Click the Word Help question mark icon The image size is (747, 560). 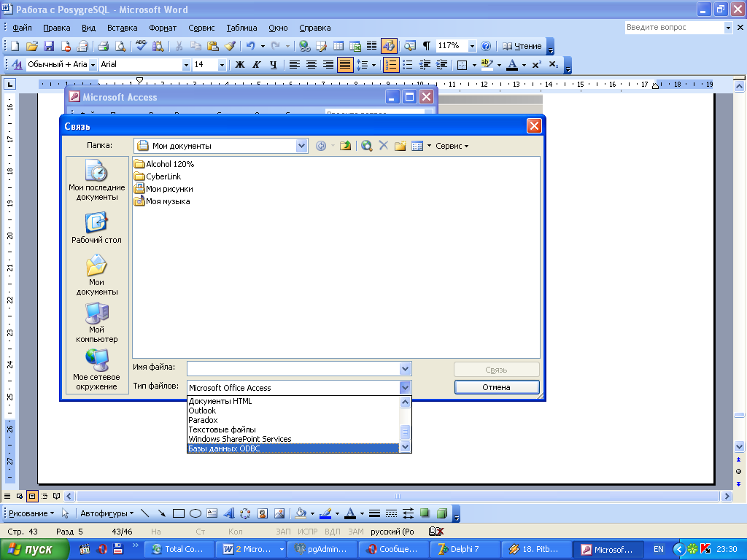click(486, 46)
